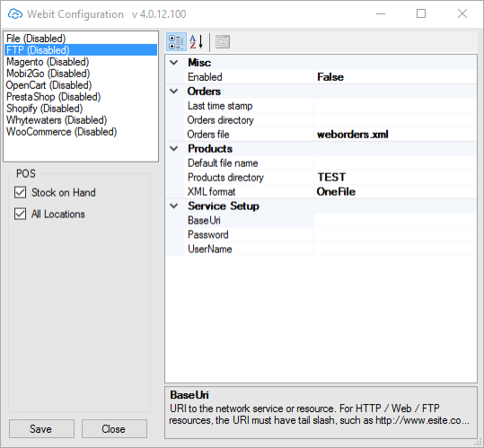The width and height of the screenshot is (484, 448).
Task: Click the Enabled value False
Action: pyautogui.click(x=395, y=77)
